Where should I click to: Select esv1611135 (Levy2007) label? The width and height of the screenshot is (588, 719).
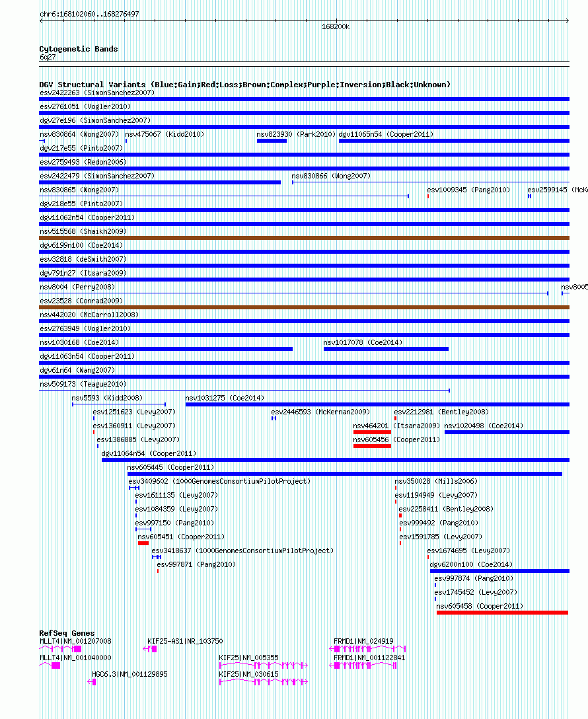point(177,495)
